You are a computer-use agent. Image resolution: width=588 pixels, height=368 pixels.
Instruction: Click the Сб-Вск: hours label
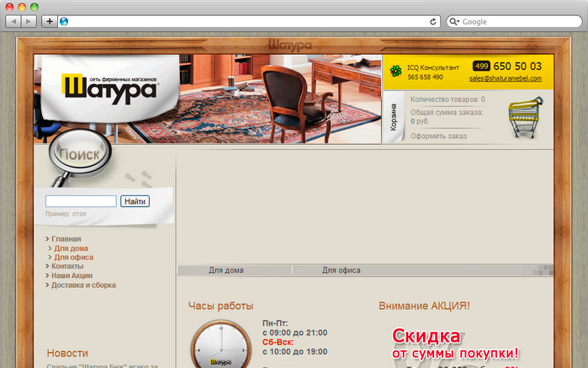pyautogui.click(x=278, y=343)
